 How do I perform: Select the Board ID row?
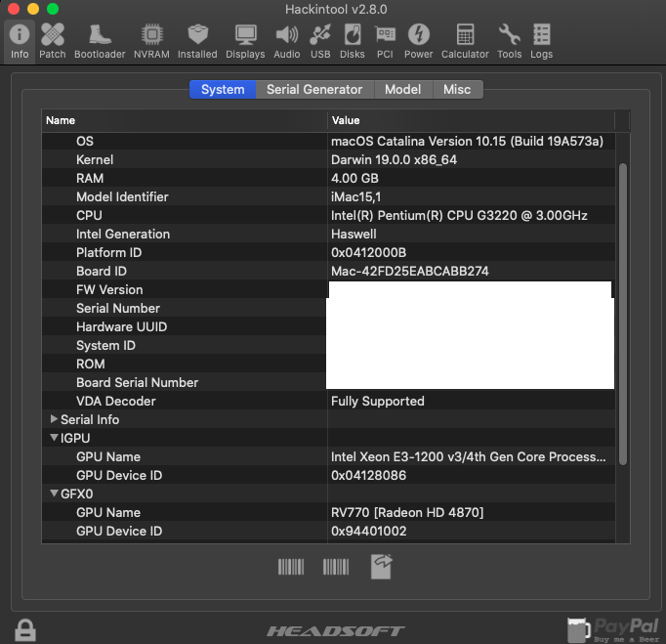pos(328,272)
